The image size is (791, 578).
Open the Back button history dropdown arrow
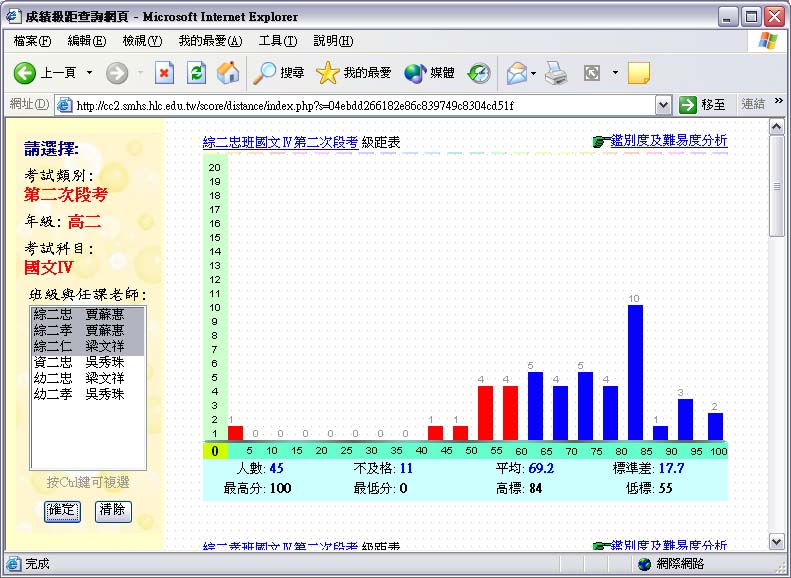pyautogui.click(x=89, y=73)
